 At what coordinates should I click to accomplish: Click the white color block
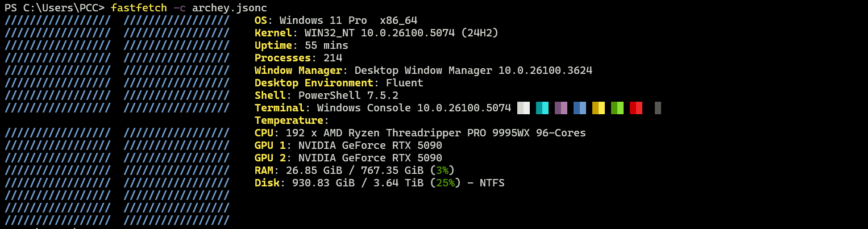[x=524, y=108]
